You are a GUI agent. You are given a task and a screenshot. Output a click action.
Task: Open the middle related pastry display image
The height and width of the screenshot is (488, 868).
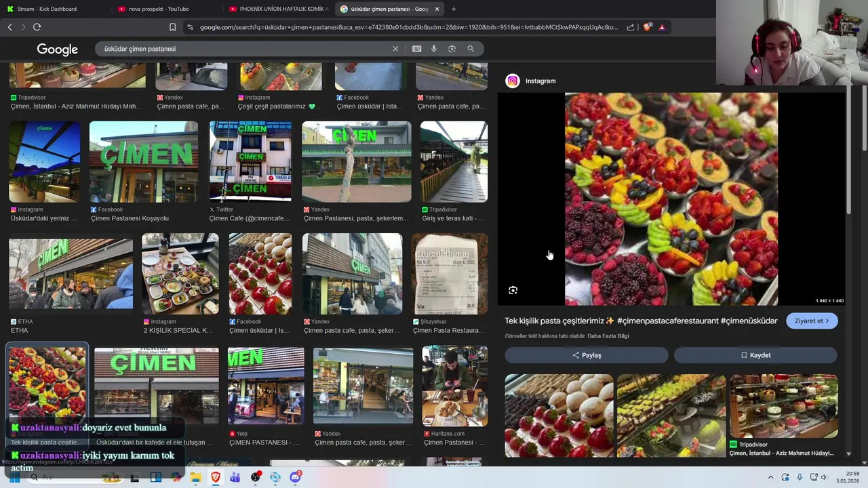tap(671, 415)
